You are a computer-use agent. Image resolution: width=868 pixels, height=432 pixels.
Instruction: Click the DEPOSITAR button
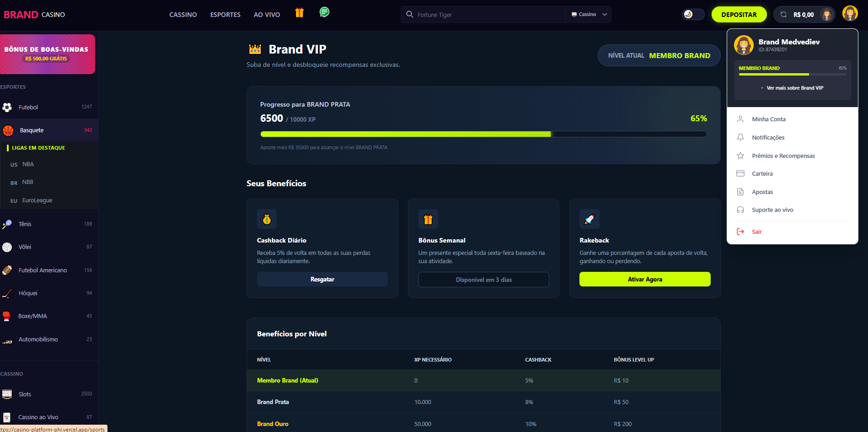739,15
